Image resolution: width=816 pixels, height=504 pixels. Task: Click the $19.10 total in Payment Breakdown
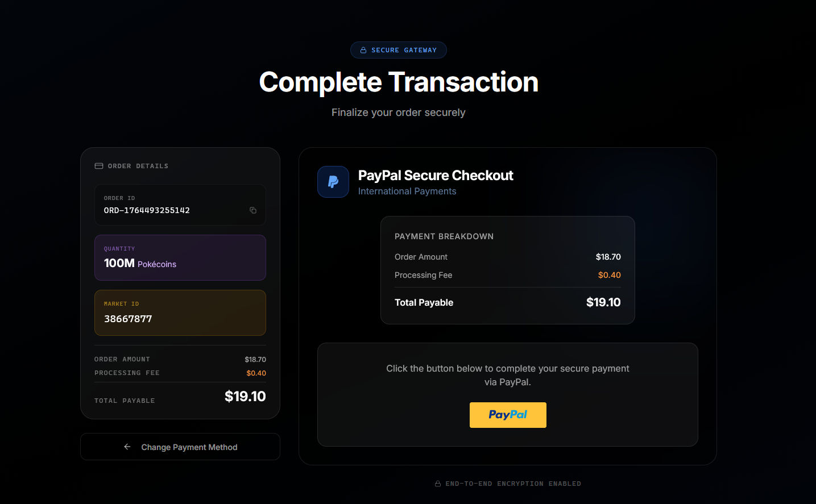[603, 302]
